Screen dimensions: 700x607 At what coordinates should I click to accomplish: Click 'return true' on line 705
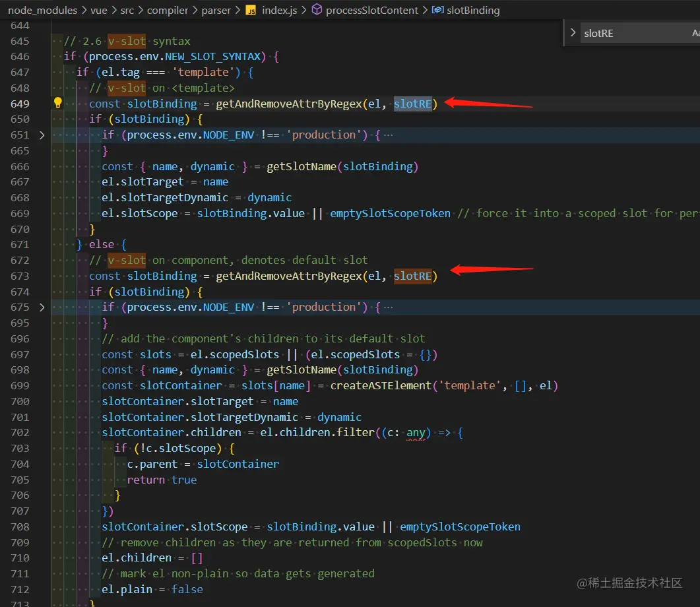coord(162,480)
